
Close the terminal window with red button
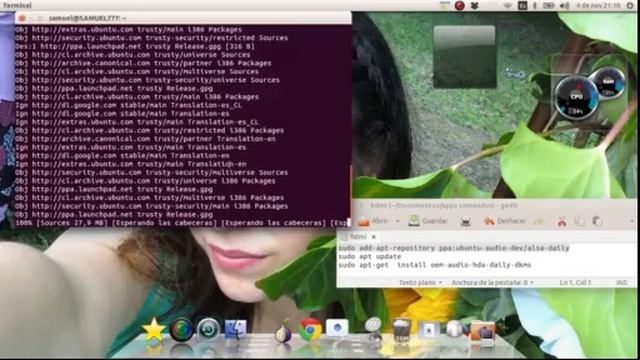click(22, 18)
